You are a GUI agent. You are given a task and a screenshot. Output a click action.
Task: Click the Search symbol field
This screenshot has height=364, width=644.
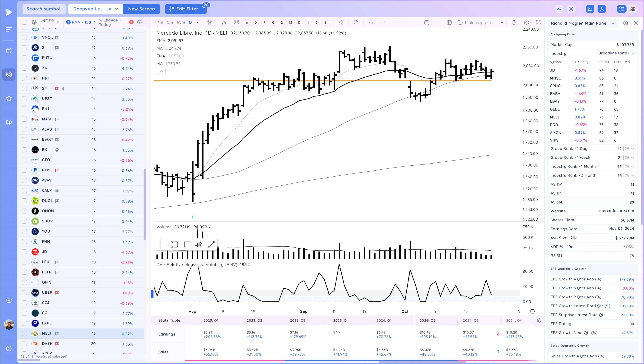pyautogui.click(x=44, y=9)
